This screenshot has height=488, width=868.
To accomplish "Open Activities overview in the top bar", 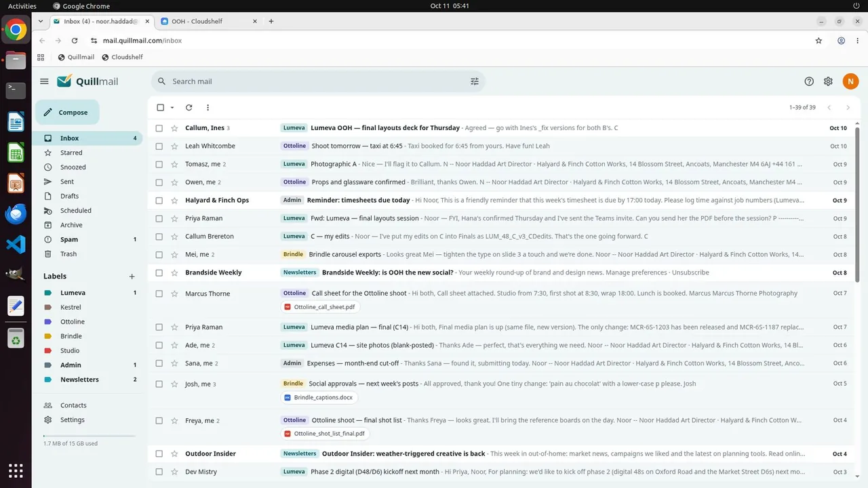I will coord(22,6).
